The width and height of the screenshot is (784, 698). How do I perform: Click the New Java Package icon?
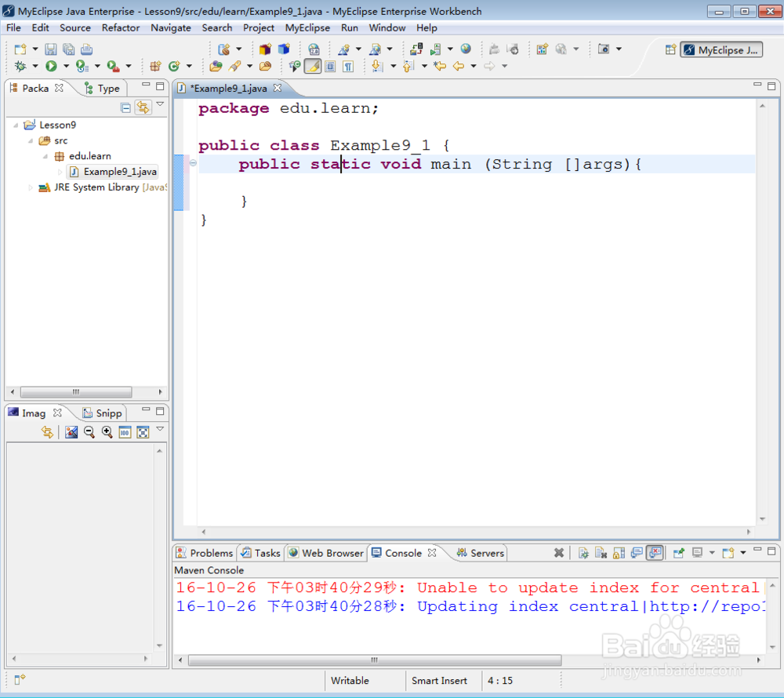(x=155, y=66)
